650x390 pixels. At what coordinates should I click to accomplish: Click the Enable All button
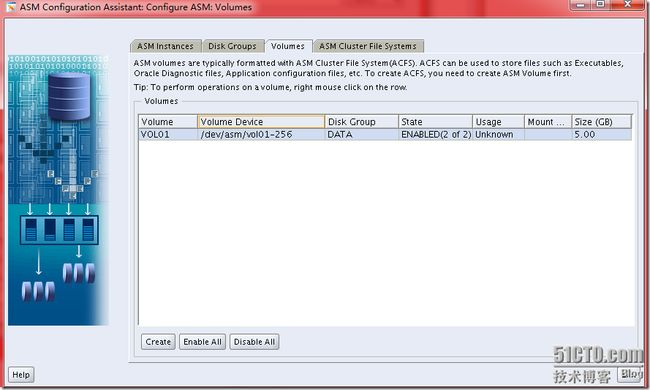202,342
